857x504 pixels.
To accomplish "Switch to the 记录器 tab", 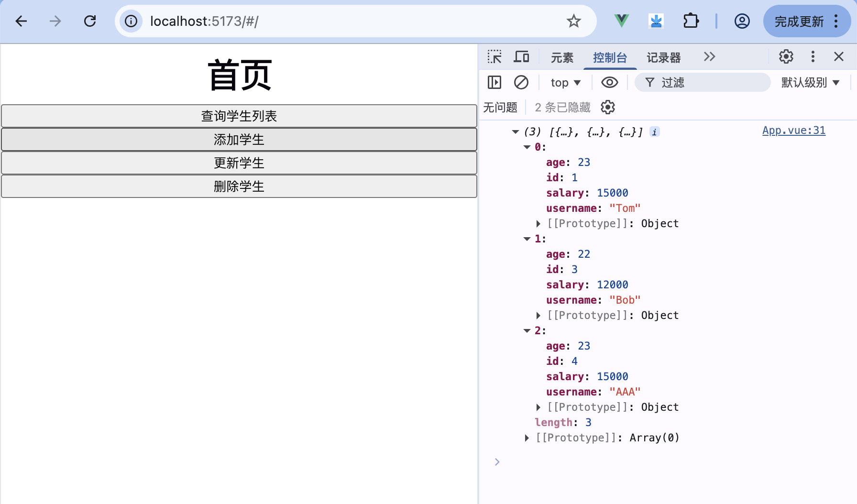I will pyautogui.click(x=663, y=58).
